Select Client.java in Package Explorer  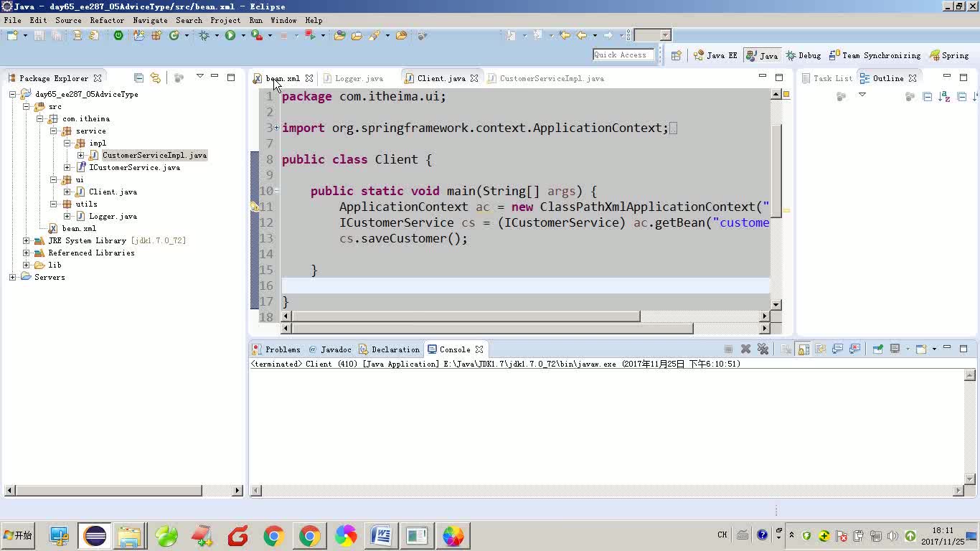pos(113,192)
